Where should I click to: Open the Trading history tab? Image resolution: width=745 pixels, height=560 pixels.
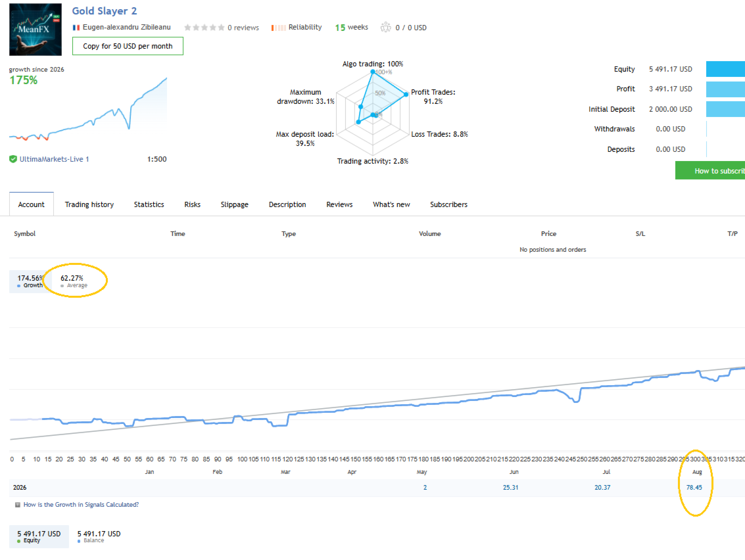[89, 204]
